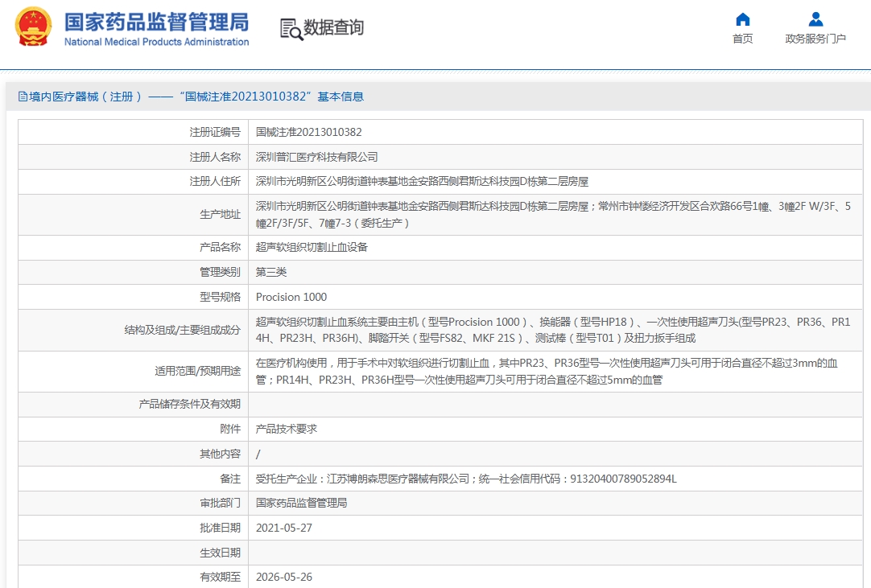
Task: Click the 型号规格 row label
Action: click(x=220, y=297)
